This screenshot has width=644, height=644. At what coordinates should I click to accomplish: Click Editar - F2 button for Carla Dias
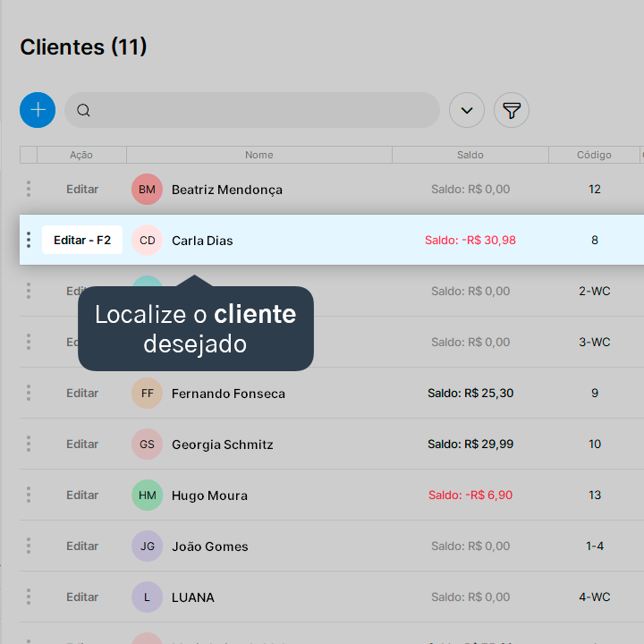(82, 240)
